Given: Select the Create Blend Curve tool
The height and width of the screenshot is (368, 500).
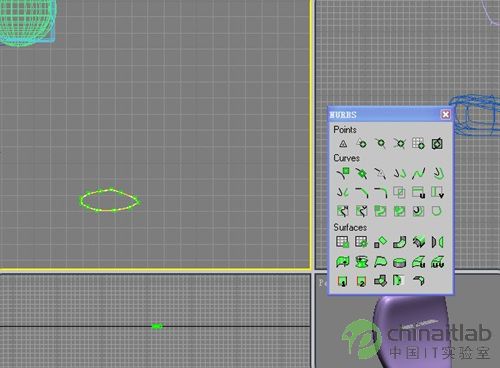Looking at the screenshot, I should [x=418, y=173].
